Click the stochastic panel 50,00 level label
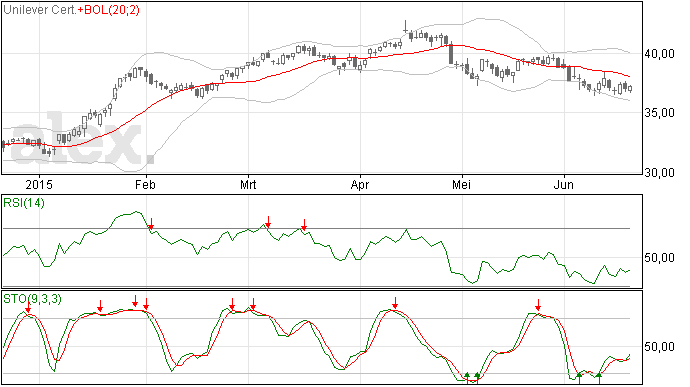The image size is (690, 387). (659, 347)
